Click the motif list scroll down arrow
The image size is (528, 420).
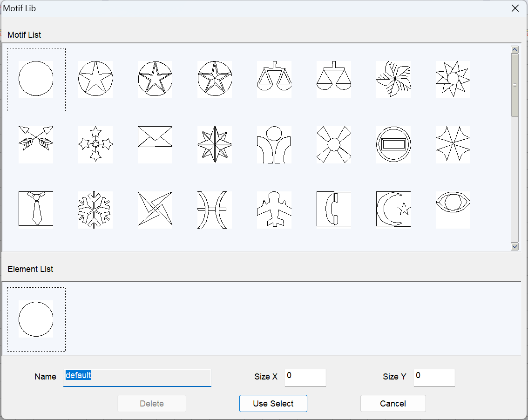click(x=514, y=246)
